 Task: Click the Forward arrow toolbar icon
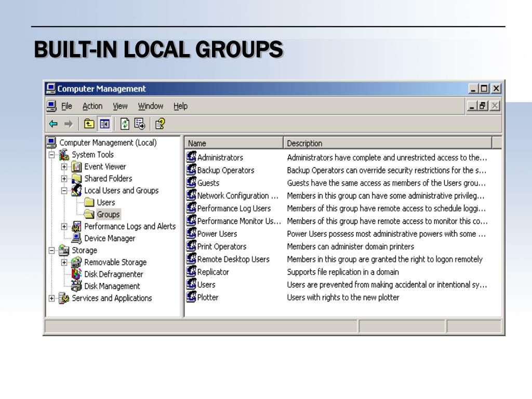point(69,124)
